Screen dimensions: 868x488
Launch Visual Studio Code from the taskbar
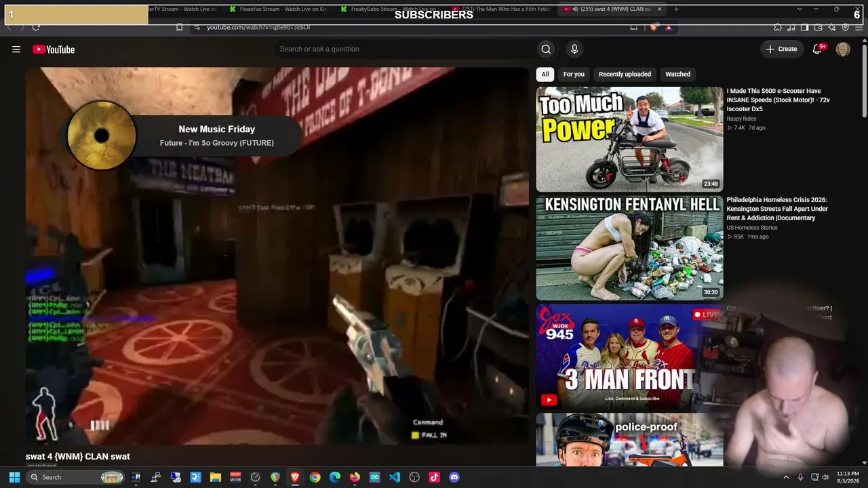pos(395,477)
